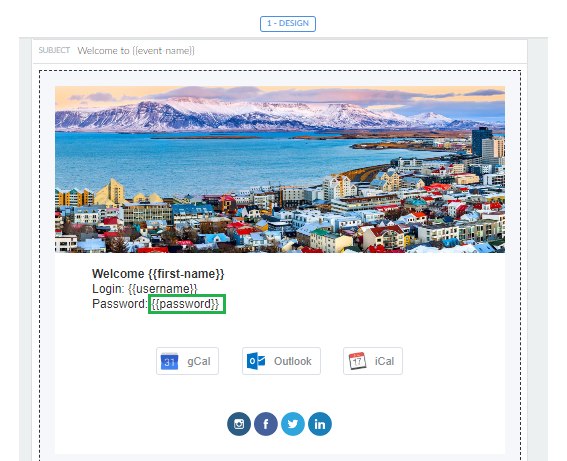
Task: Select the 1 - DESIGN tab
Action: (288, 24)
